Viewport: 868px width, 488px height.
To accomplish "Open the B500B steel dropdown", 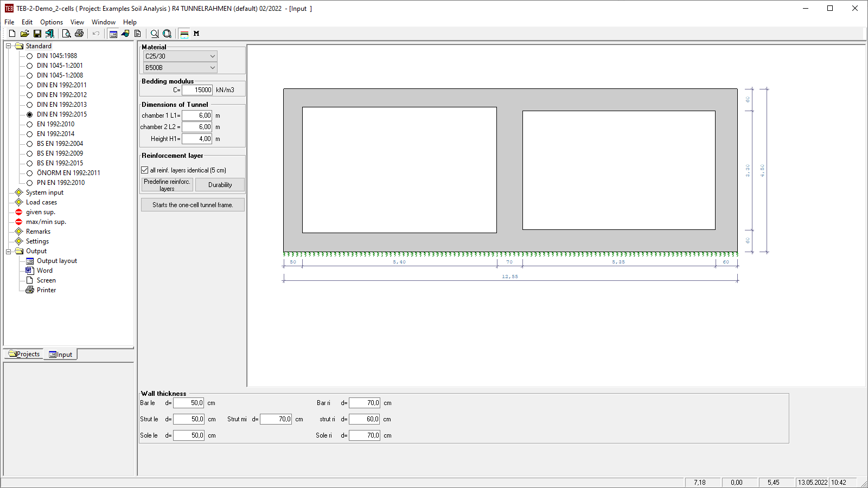I will (x=180, y=68).
